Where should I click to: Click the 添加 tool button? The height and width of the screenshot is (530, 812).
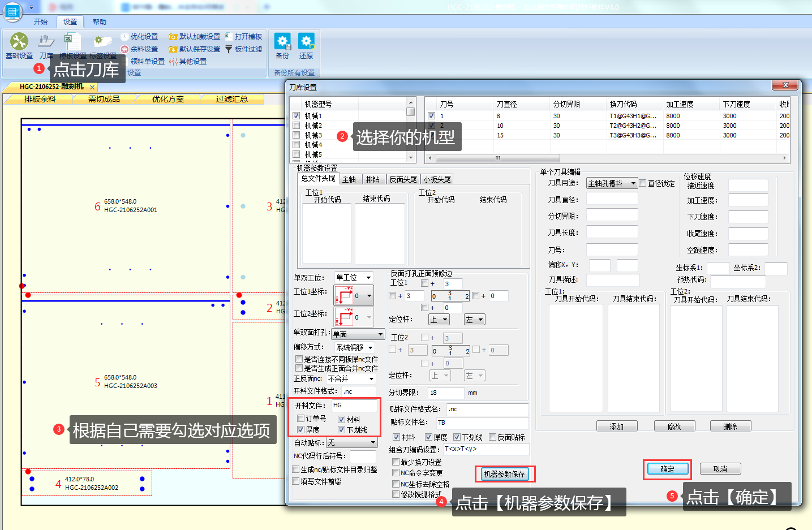click(617, 426)
